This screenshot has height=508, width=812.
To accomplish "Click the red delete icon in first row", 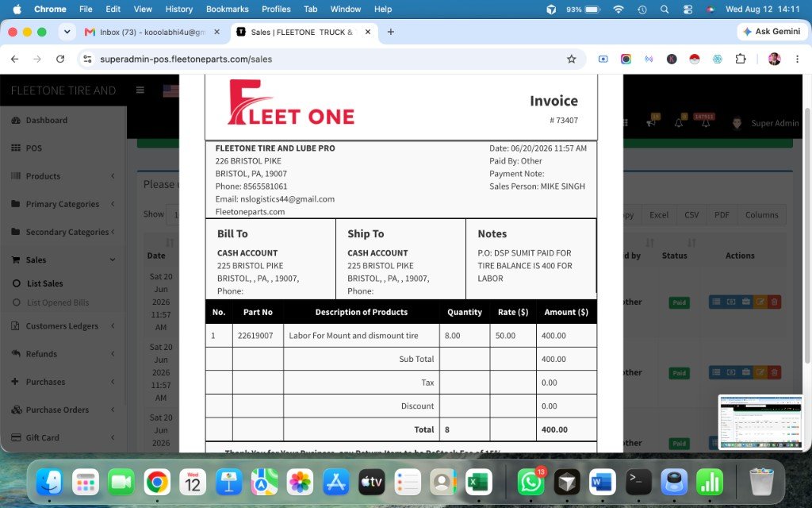I will pyautogui.click(x=774, y=302).
